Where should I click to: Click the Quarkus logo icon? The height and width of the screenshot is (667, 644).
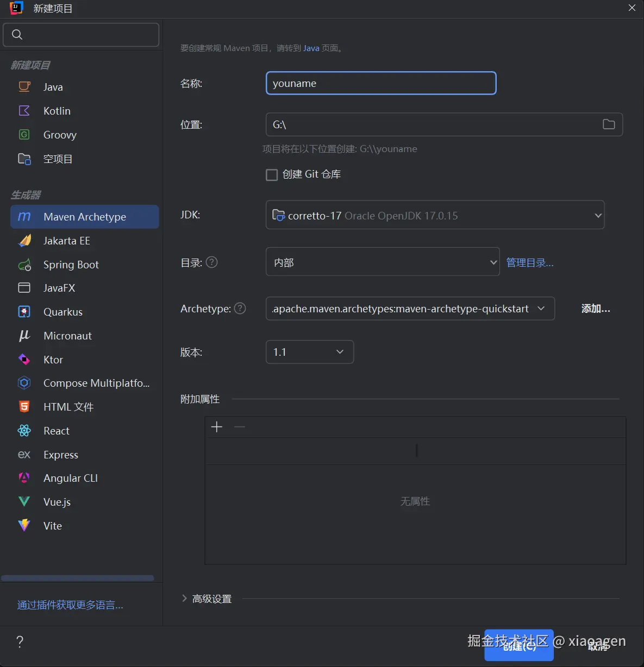click(x=24, y=312)
